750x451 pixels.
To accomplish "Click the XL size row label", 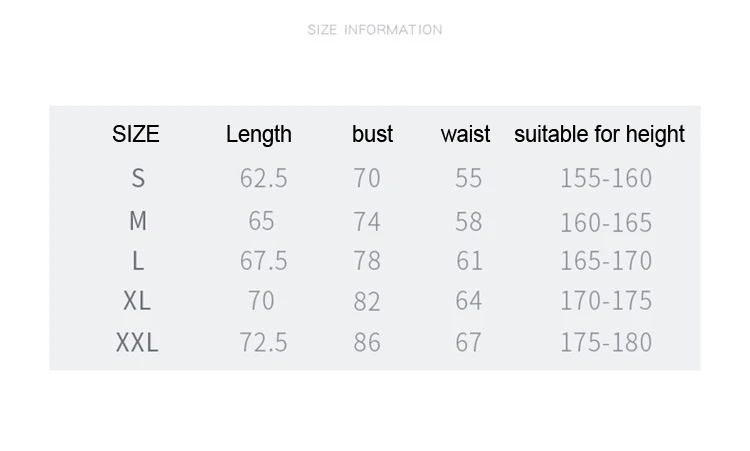I will pyautogui.click(x=136, y=301).
